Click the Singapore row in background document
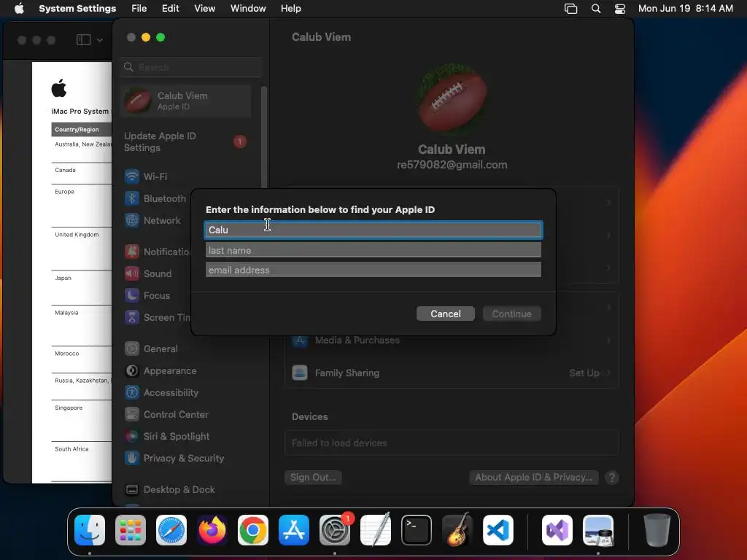The height and width of the screenshot is (560, 747). coord(69,408)
